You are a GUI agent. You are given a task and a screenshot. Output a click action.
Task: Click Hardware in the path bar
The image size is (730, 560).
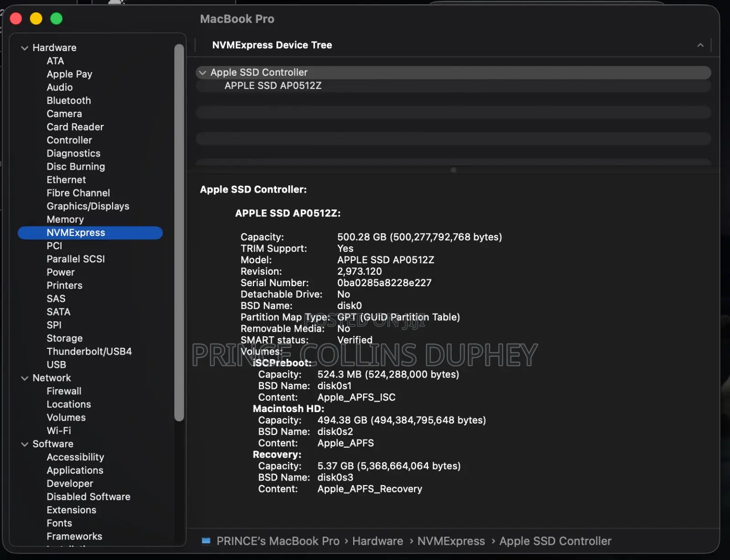click(377, 541)
